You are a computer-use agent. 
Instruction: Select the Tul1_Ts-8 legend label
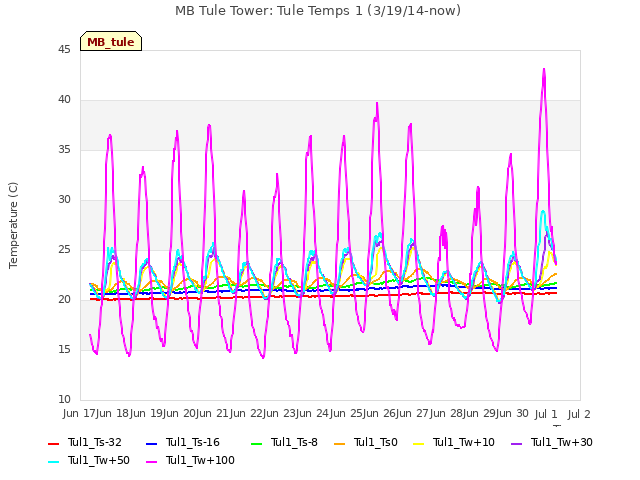point(294,442)
